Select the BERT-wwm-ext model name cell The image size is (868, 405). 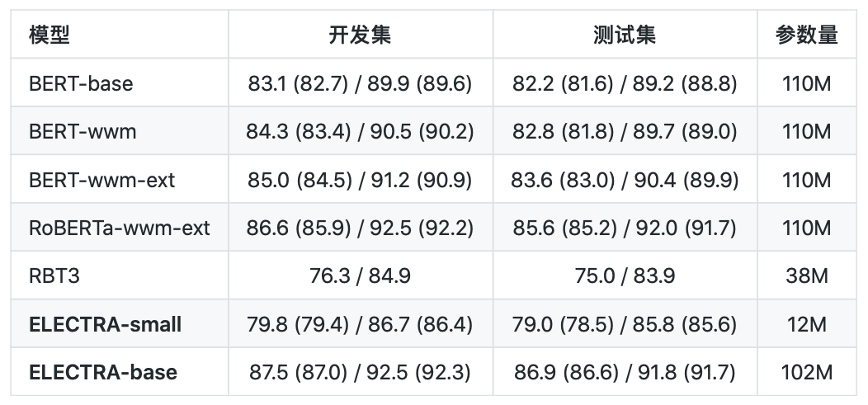point(102,180)
